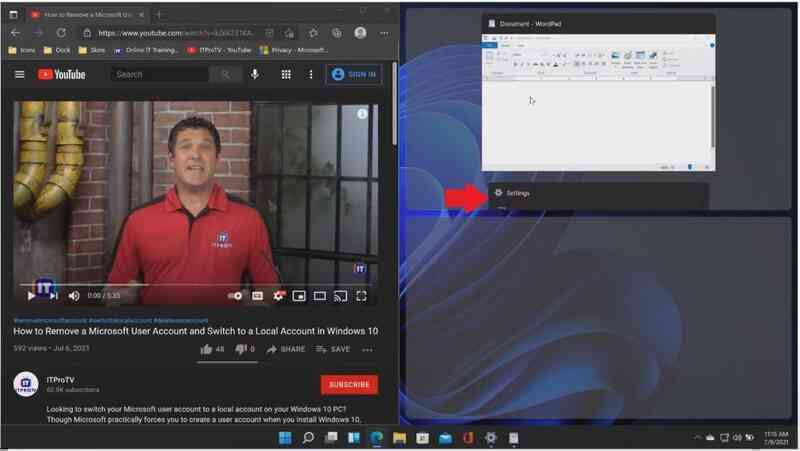This screenshot has width=800, height=451.
Task: Click the YouTube search magnifier button
Action: (x=225, y=74)
